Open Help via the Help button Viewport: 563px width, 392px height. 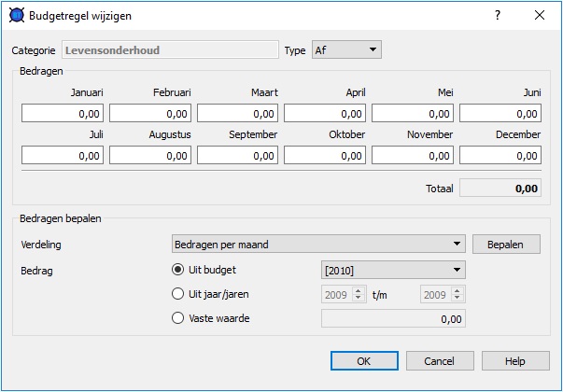click(x=514, y=361)
